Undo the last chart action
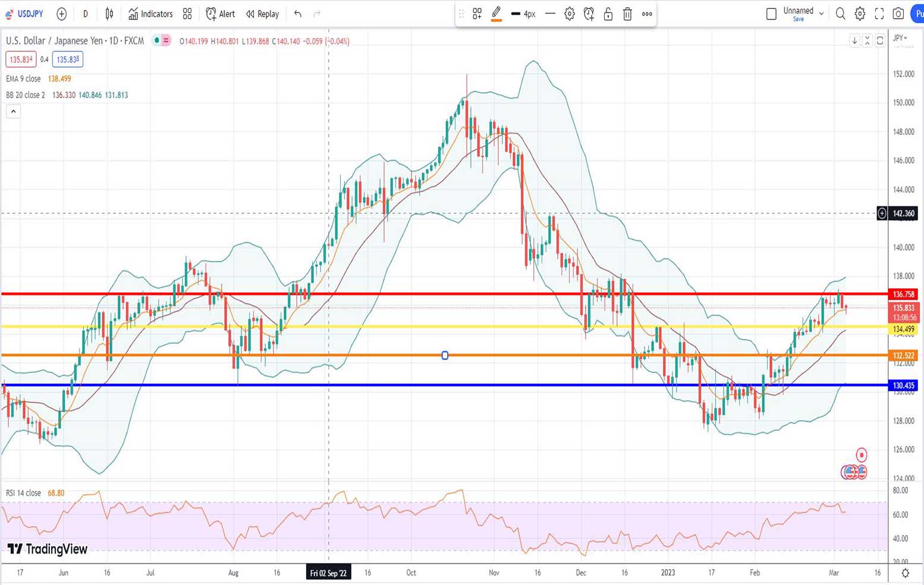This screenshot has height=585, width=924. click(x=298, y=14)
